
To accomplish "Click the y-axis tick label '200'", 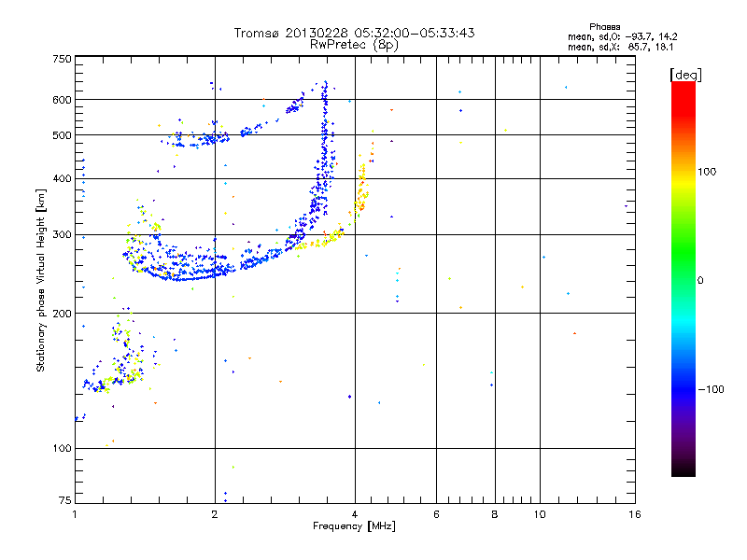I will click(63, 314).
